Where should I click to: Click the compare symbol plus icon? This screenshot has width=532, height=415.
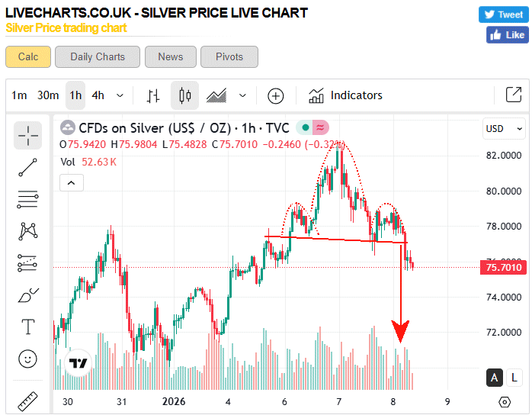coord(276,95)
